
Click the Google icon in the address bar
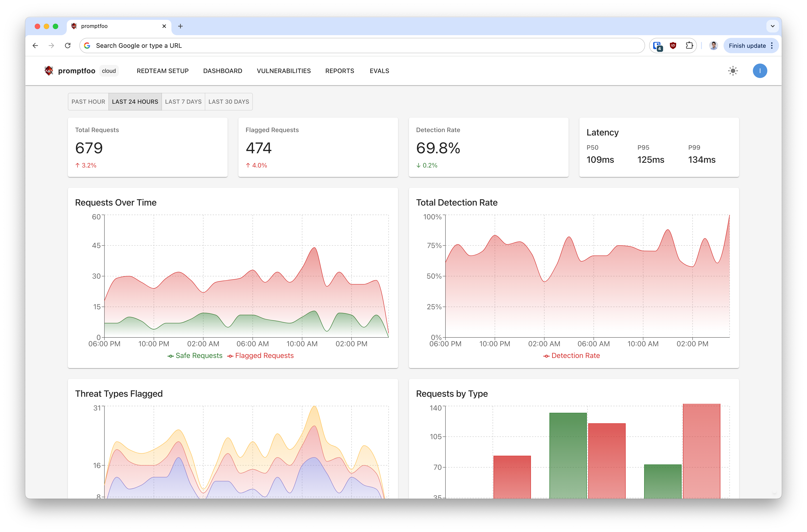tap(87, 46)
